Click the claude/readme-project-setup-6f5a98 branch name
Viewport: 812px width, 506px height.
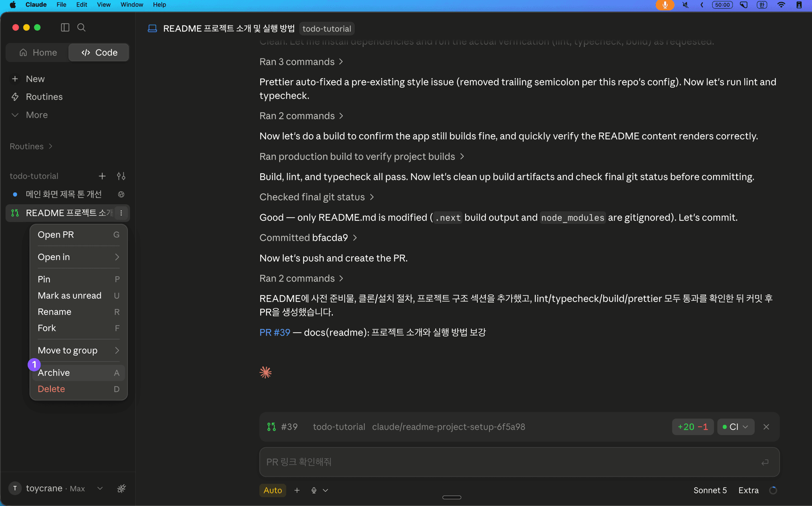(449, 427)
